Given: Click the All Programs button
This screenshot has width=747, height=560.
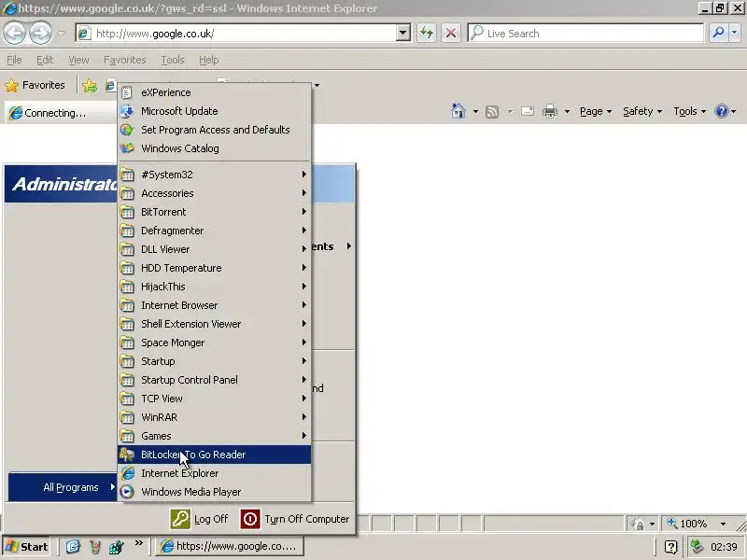Looking at the screenshot, I should click(x=63, y=486).
